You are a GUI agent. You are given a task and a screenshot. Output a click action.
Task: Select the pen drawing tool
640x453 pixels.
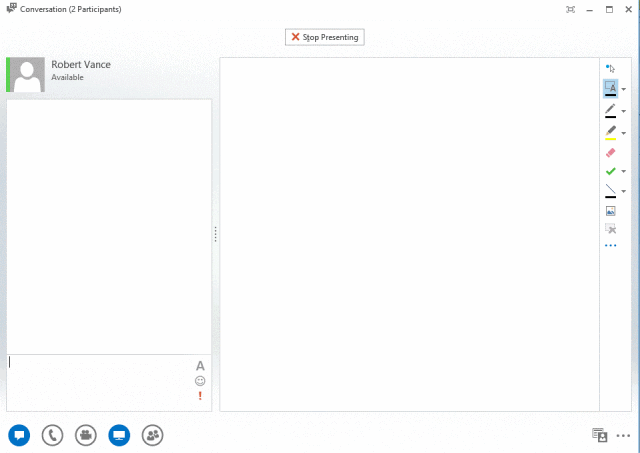(x=610, y=111)
